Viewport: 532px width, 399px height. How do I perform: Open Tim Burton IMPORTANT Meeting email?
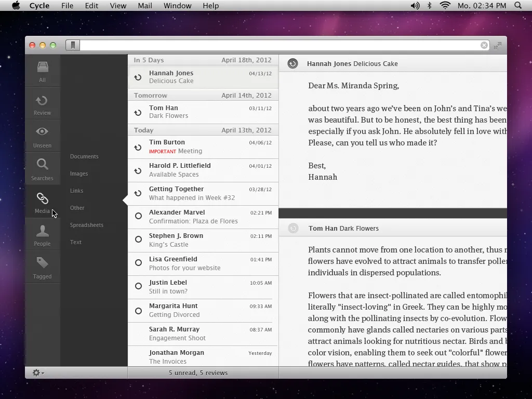203,147
